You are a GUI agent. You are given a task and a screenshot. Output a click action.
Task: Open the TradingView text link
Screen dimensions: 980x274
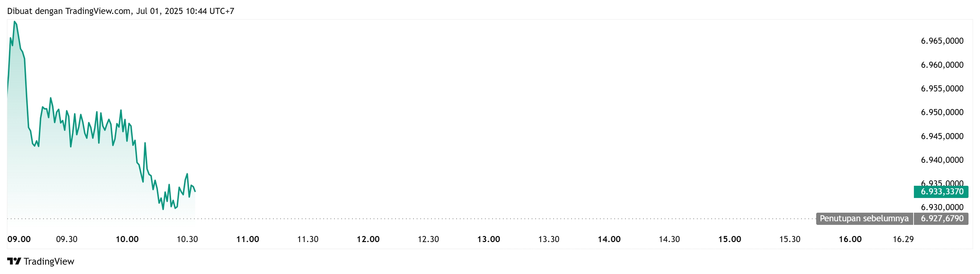(49, 261)
